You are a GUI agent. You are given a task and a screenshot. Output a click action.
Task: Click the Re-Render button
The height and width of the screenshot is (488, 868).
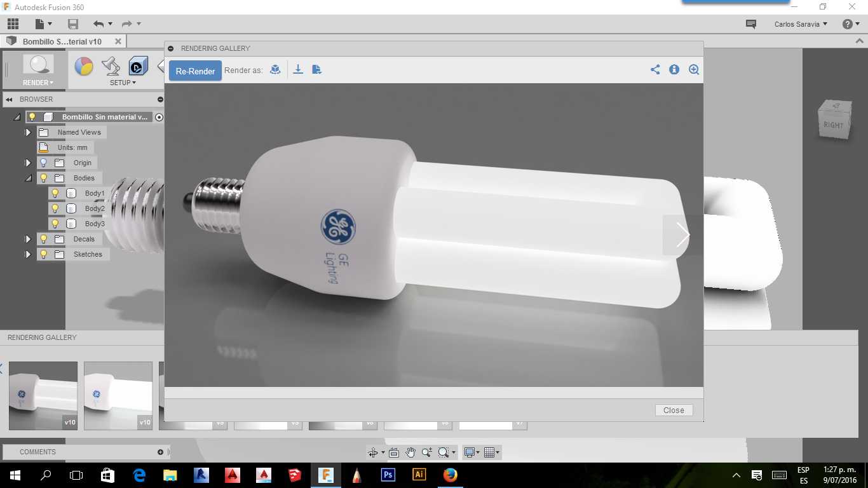[x=195, y=71]
